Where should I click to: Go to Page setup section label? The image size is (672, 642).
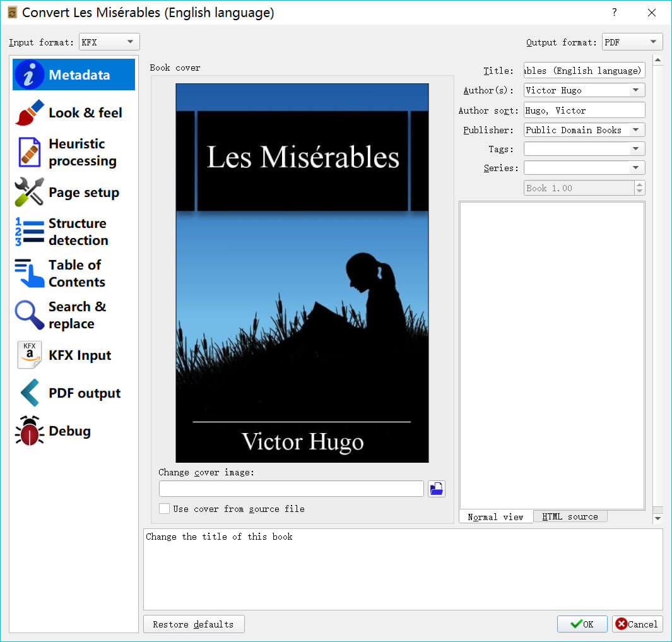[83, 193]
